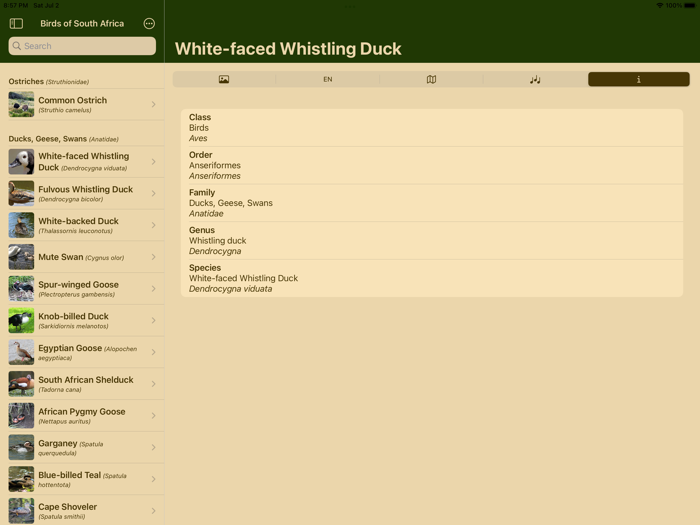
Task: Tap the chevron on Knob-billed Duck row
Action: [154, 320]
